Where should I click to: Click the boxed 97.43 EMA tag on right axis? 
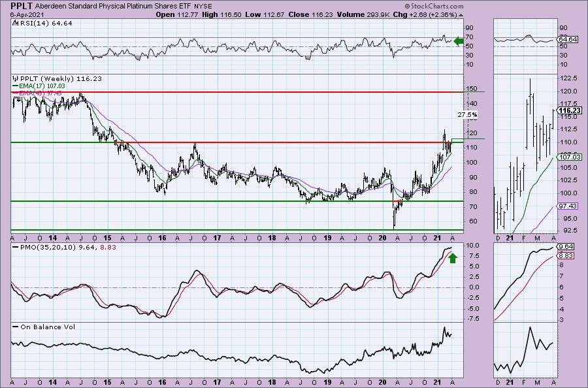568,206
